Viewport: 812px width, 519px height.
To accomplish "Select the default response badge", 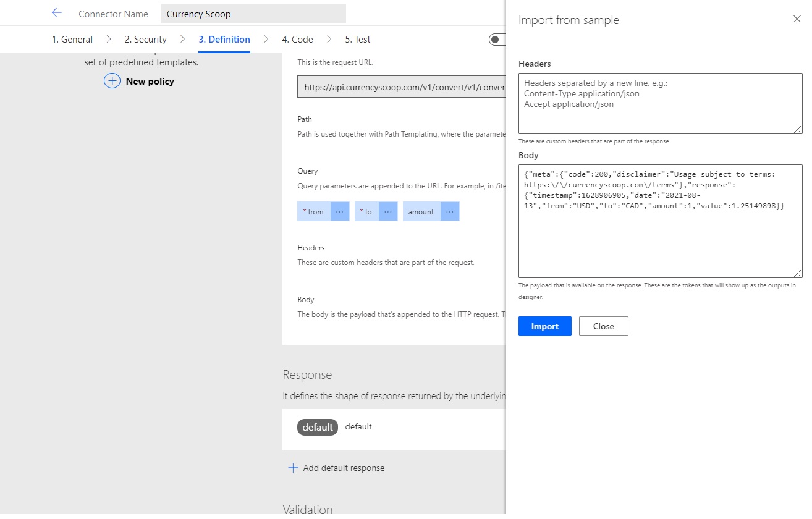I will coord(317,426).
